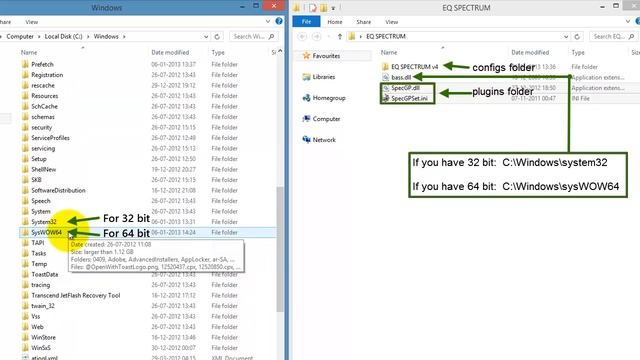This screenshot has width=640, height=360.
Task: Click EQ SPECTRUM in the address bar
Action: pos(386,36)
